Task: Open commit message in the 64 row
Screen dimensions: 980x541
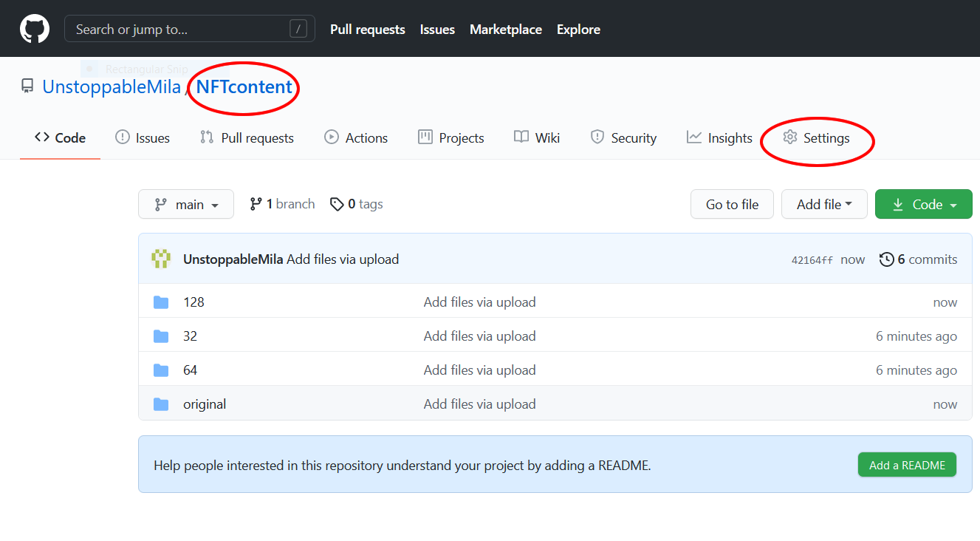Action: click(x=480, y=370)
